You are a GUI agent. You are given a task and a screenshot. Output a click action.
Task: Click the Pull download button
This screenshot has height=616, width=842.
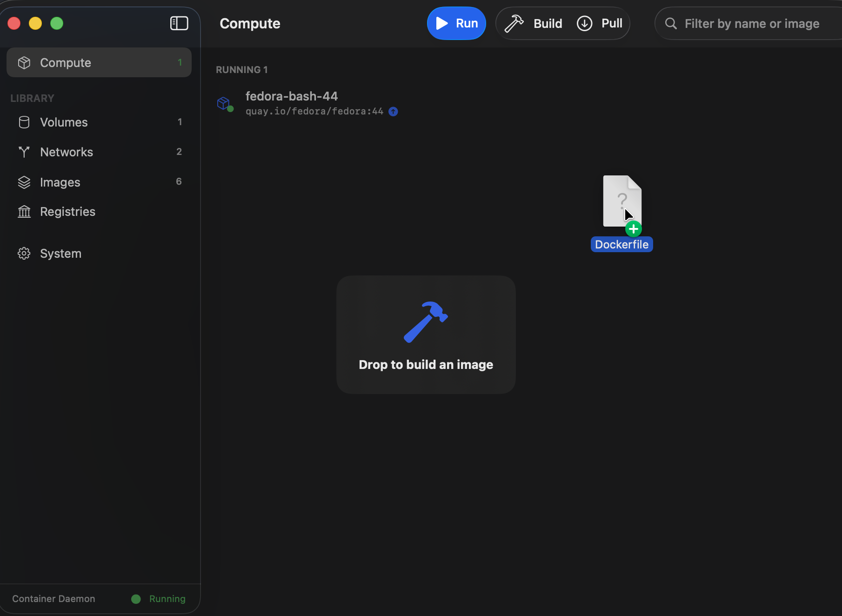click(x=600, y=23)
